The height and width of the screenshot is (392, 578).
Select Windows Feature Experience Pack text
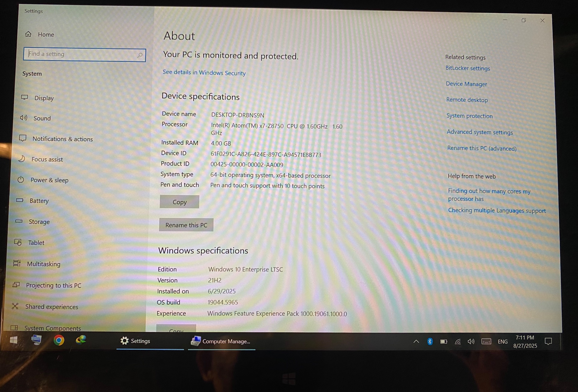tap(277, 314)
